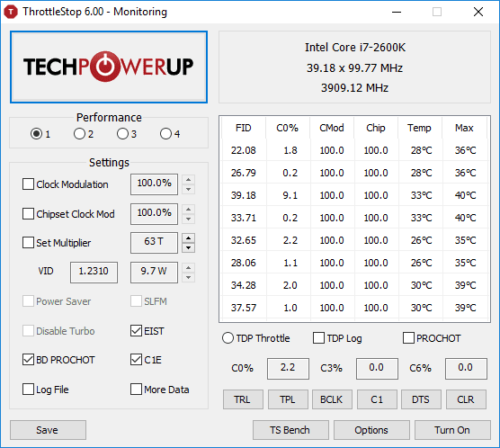
Task: Uncheck the BD PROCHOT checkbox
Action: point(28,360)
